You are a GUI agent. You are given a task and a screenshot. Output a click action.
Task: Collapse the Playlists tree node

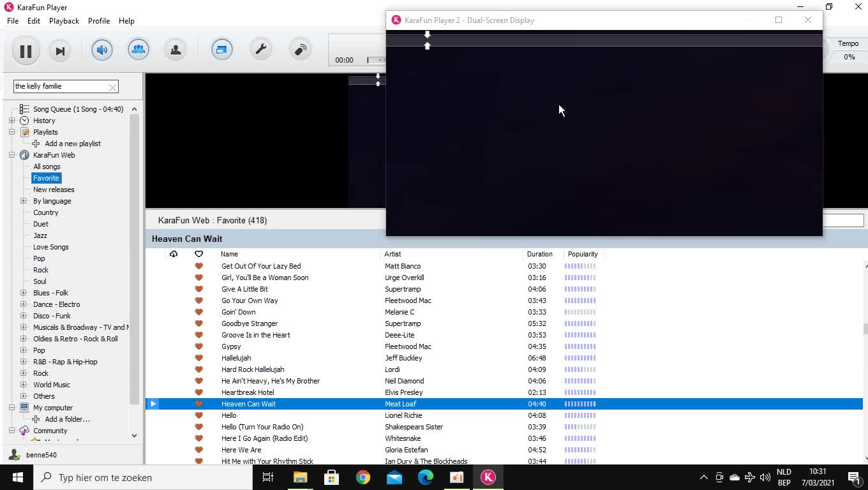11,132
